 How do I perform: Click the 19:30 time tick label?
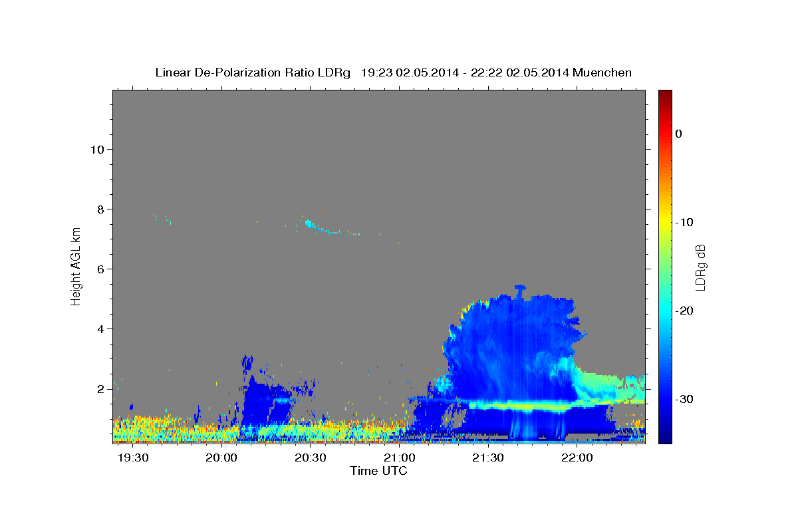[132, 458]
